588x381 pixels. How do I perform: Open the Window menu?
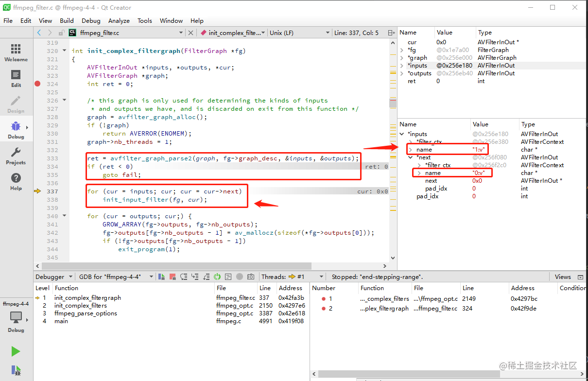[172, 20]
